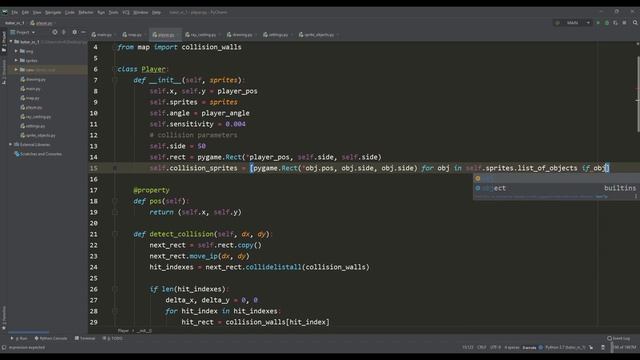Click the object suggestion icon in autocomplete popup

478,188
